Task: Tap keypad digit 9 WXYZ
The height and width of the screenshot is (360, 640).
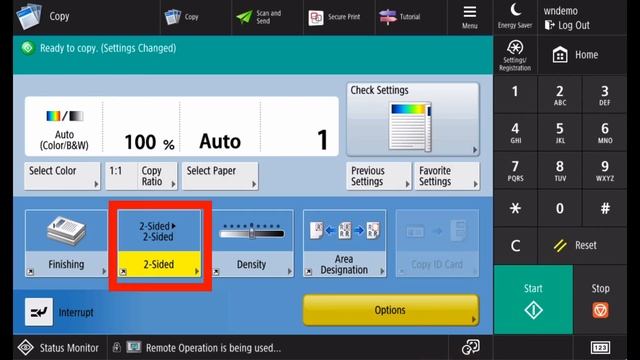Action: 604,170
